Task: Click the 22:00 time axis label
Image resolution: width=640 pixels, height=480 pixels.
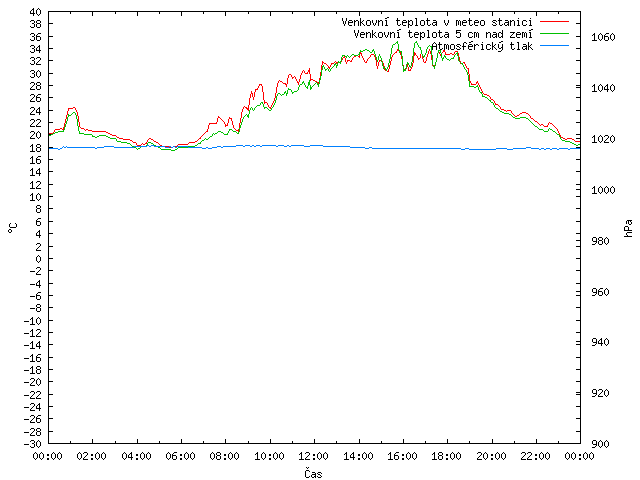Action: click(535, 456)
